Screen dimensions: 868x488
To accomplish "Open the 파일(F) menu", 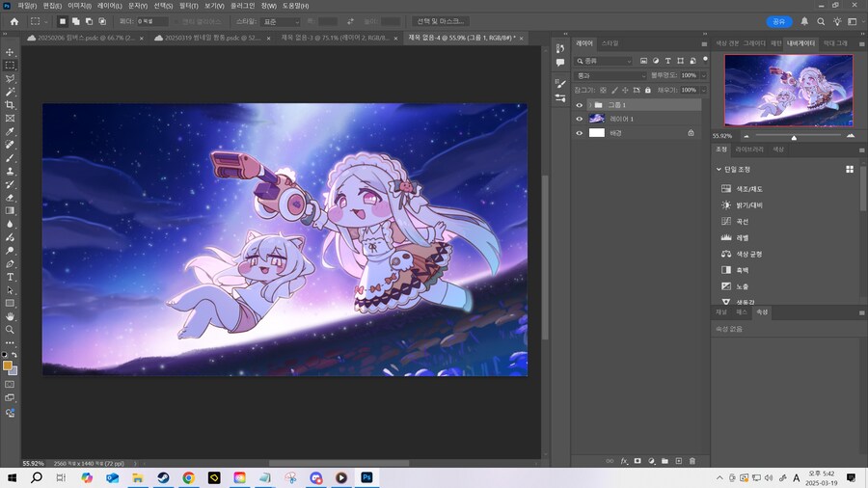I will (x=27, y=6).
